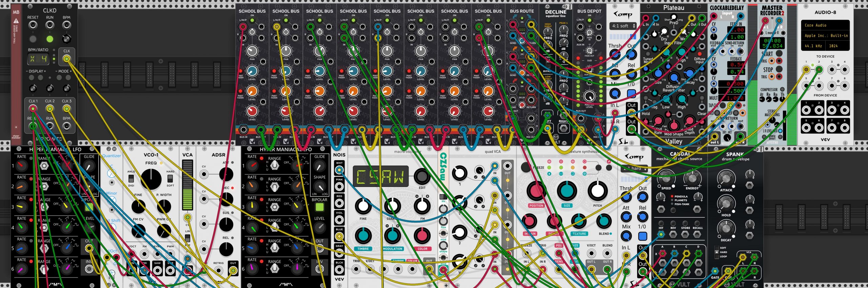The image size is (868, 288).
Task: Click the VIOL output jack on NOIS module
Action: coord(339,220)
